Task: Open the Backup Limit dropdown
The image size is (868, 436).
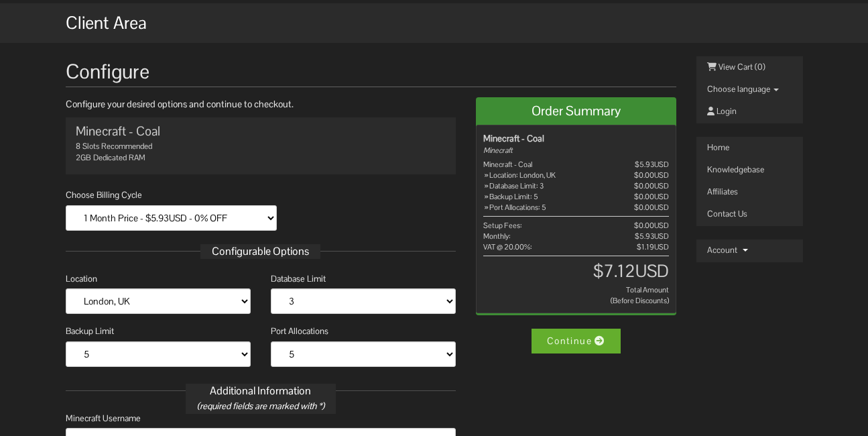Action: click(158, 354)
